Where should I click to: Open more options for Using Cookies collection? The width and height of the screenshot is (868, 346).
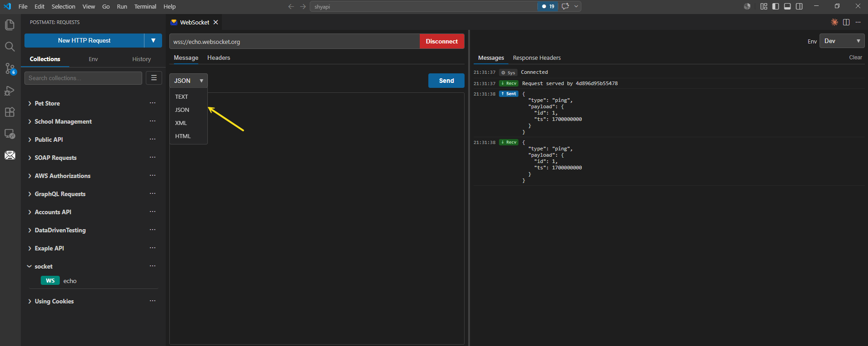point(153,301)
